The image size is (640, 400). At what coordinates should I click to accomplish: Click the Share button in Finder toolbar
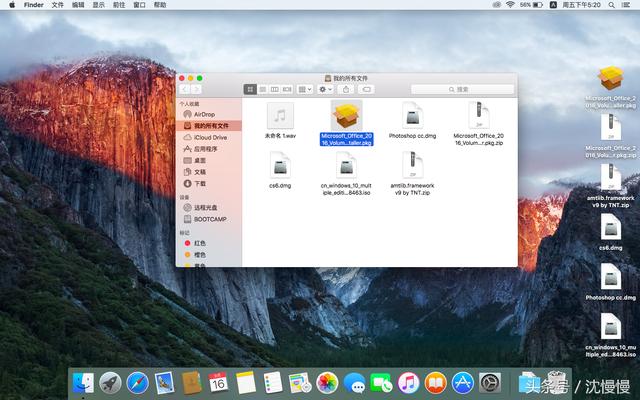(x=346, y=89)
